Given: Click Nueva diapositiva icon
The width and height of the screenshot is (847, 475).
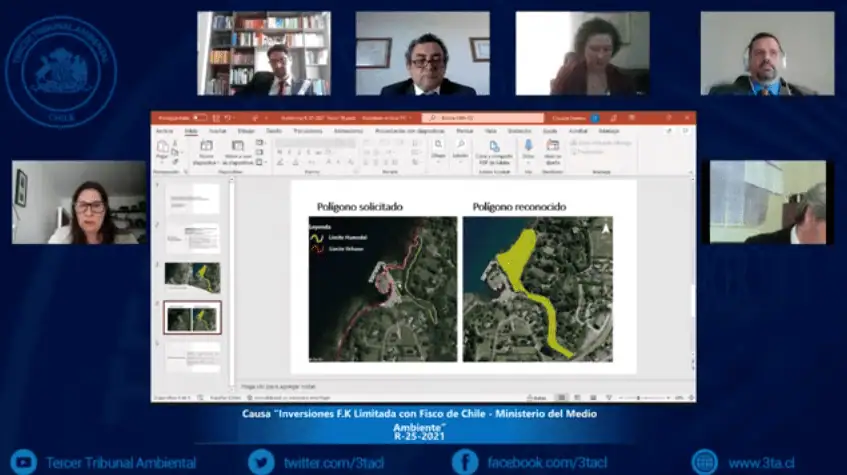Looking at the screenshot, I should 206,146.
